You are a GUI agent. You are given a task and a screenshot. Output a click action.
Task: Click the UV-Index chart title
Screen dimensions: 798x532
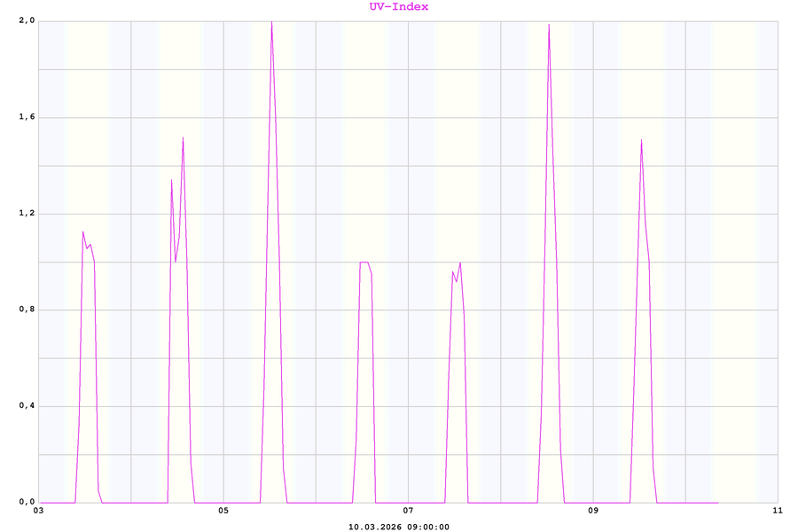pyautogui.click(x=399, y=7)
